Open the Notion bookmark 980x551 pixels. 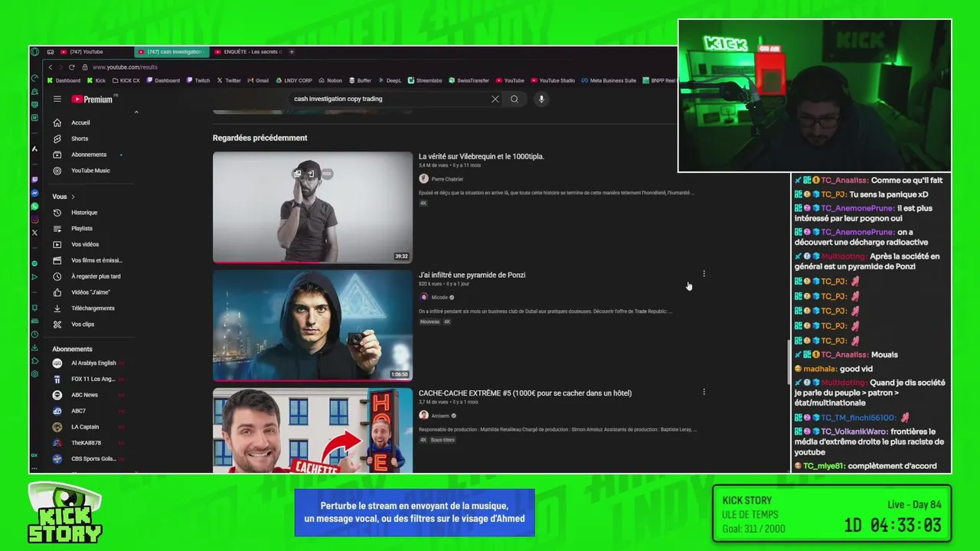click(x=330, y=80)
